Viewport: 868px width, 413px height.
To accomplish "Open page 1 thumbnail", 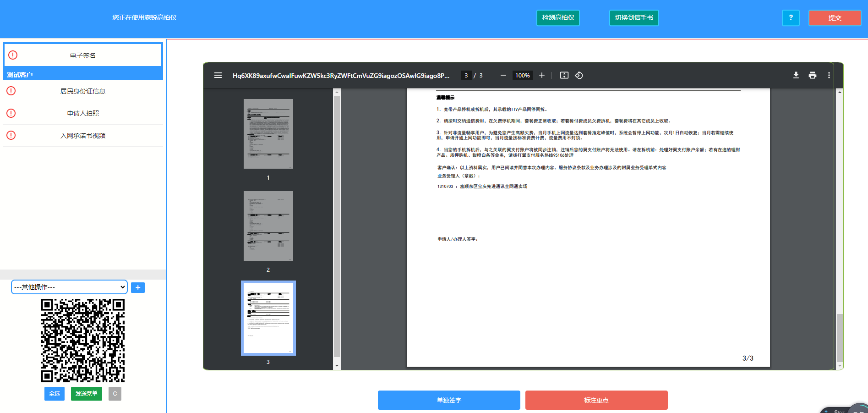I will click(268, 134).
